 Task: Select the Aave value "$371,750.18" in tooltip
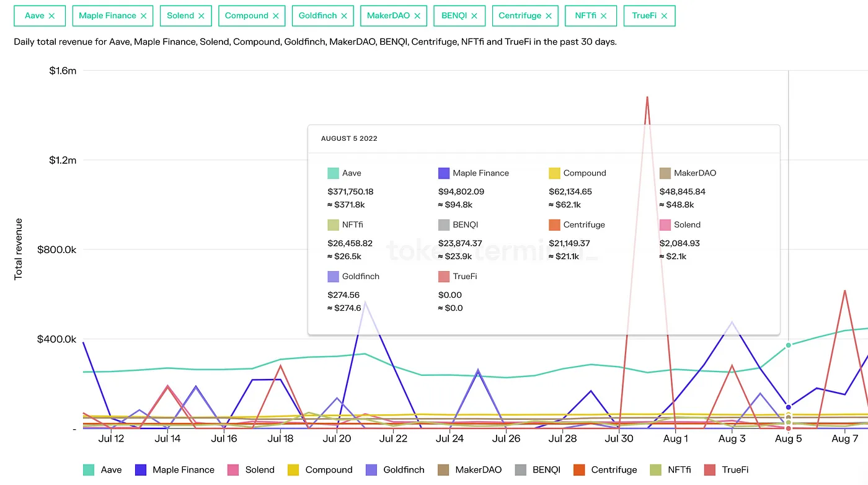coord(350,192)
